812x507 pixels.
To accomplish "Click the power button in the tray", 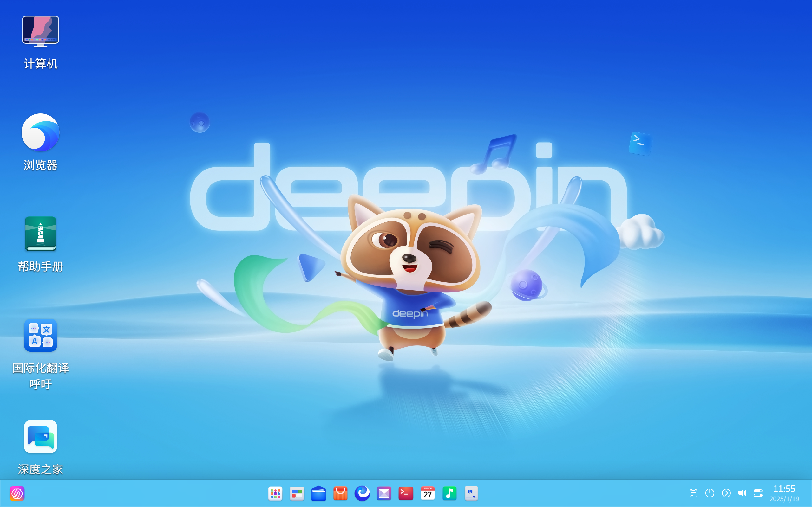I will pyautogui.click(x=710, y=493).
